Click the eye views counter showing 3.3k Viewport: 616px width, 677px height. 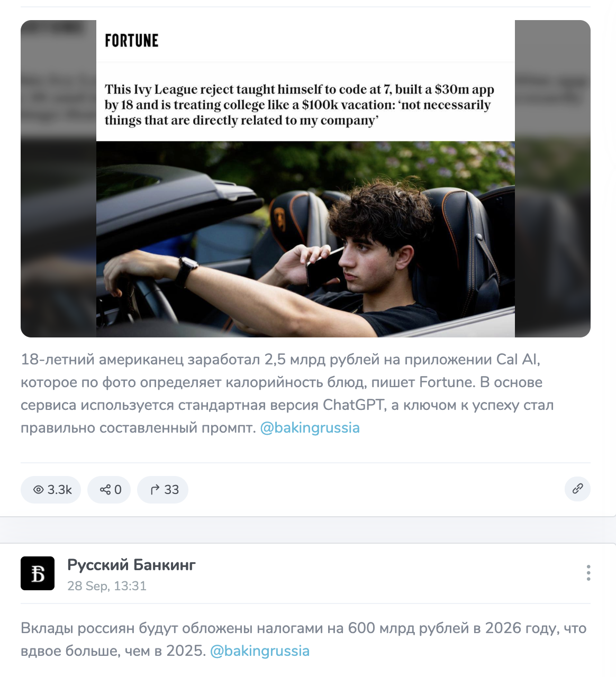click(x=51, y=489)
